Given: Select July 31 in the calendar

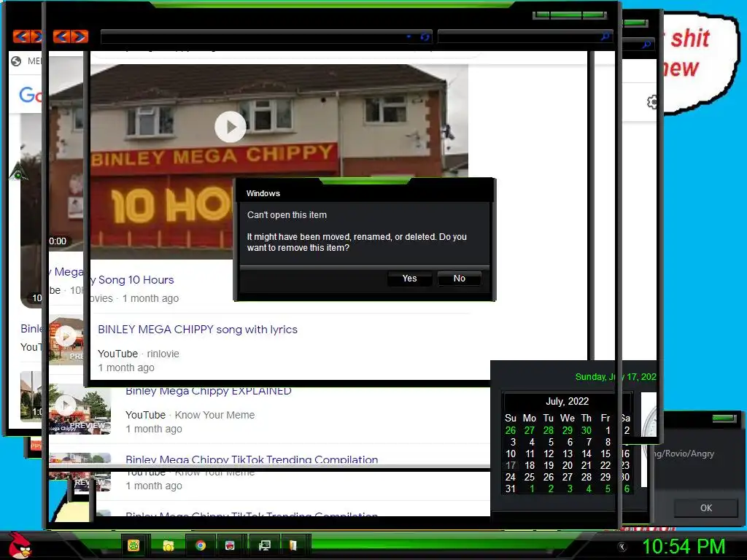Looking at the screenshot, I should [x=510, y=489].
